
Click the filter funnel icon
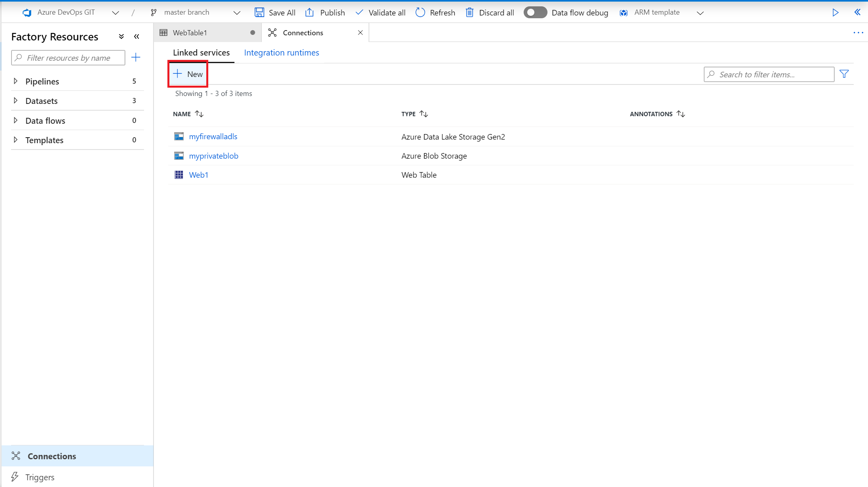tap(844, 74)
